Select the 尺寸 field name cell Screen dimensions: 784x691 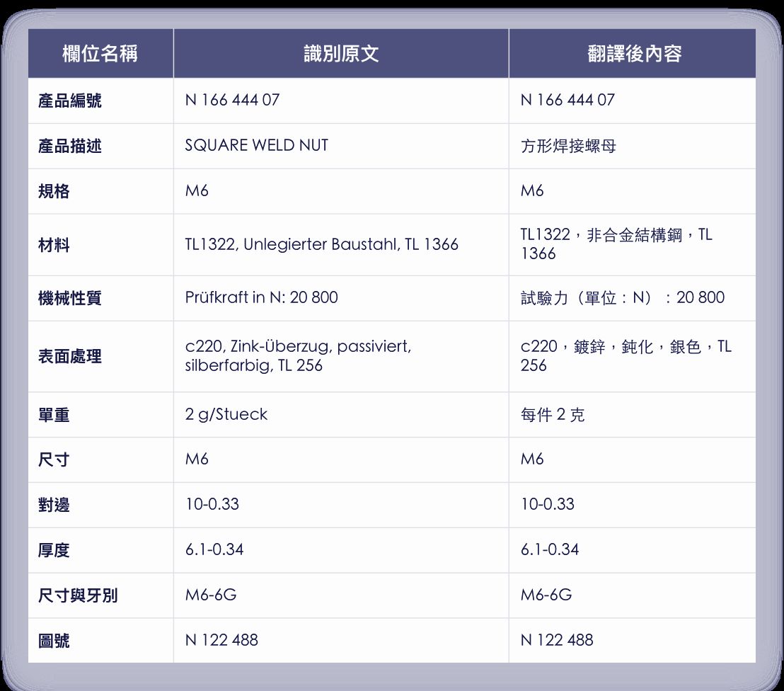(x=100, y=459)
